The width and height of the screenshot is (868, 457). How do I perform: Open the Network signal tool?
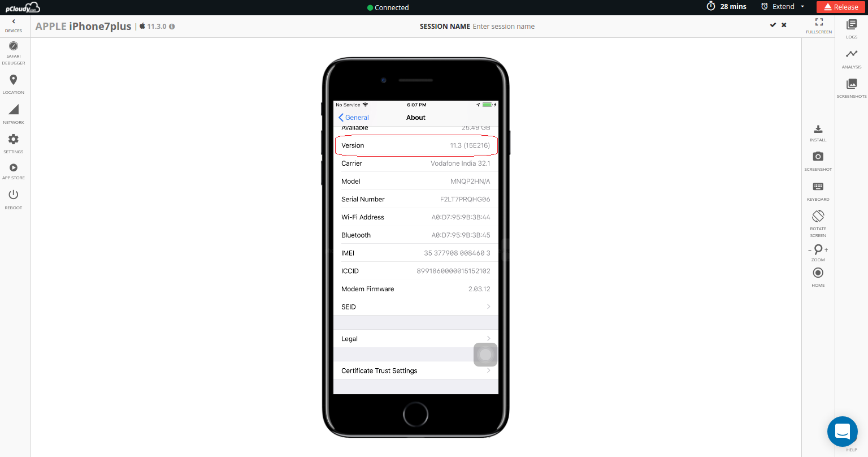(14, 114)
